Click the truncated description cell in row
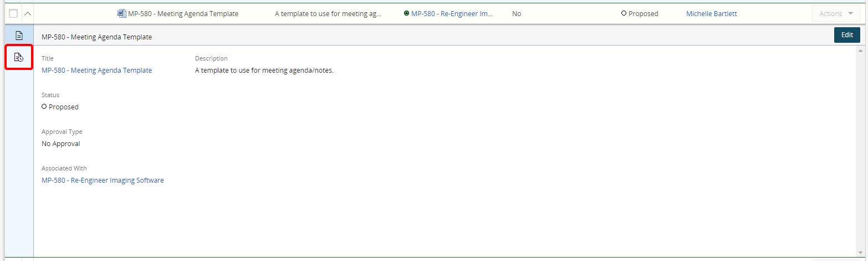The width and height of the screenshot is (868, 261). pos(328,13)
